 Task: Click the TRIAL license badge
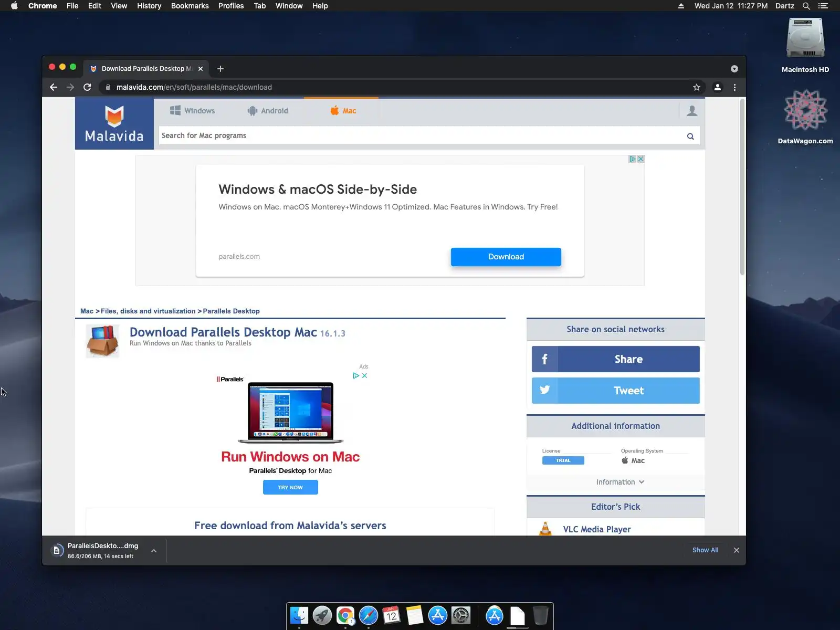pos(563,460)
